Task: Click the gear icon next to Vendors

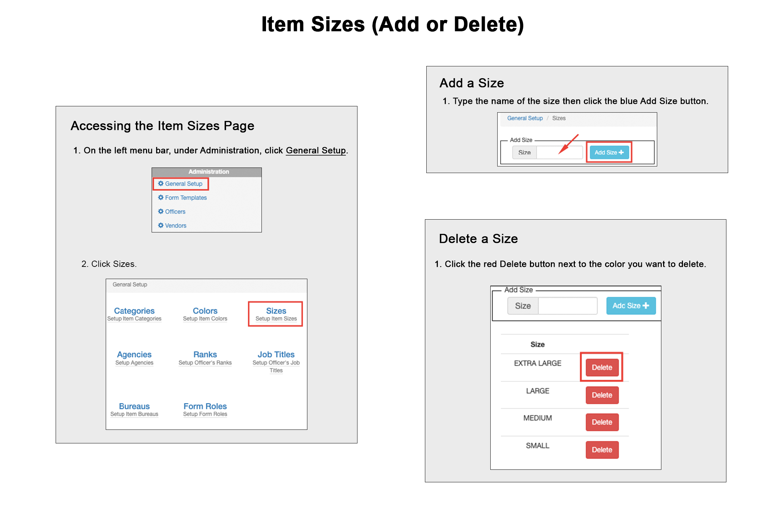Action: tap(161, 225)
